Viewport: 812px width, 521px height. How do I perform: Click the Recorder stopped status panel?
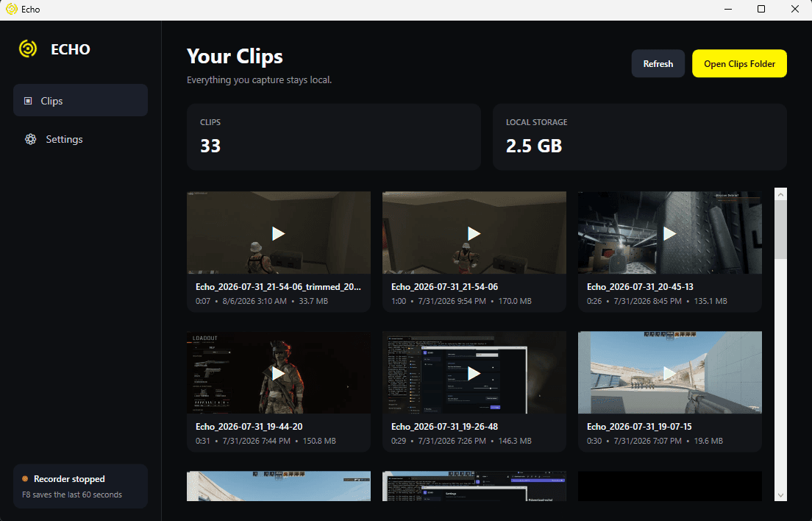[80, 486]
